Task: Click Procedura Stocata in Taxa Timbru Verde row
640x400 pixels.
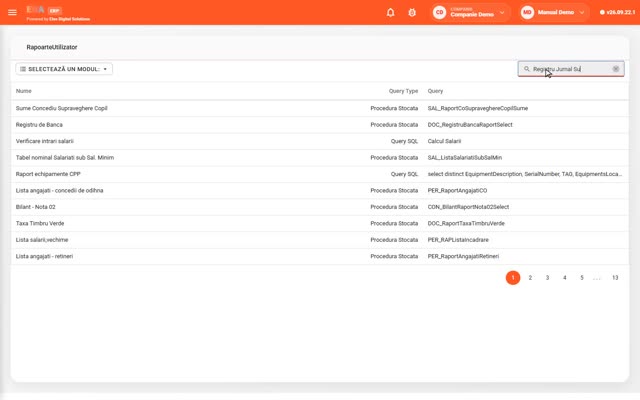Action: pos(394,223)
